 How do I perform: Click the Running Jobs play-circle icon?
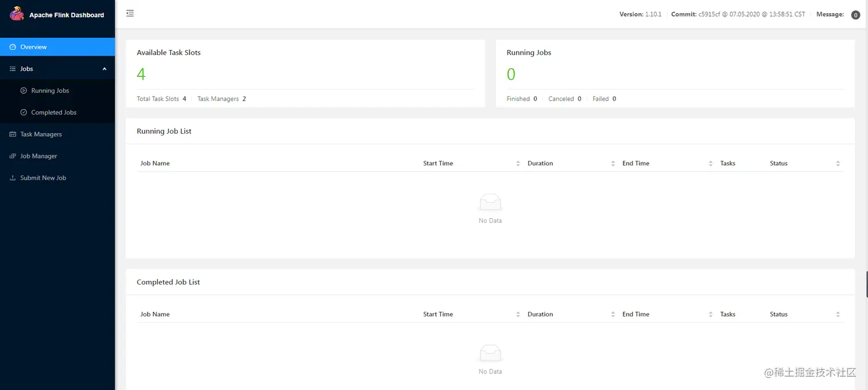[x=24, y=91]
